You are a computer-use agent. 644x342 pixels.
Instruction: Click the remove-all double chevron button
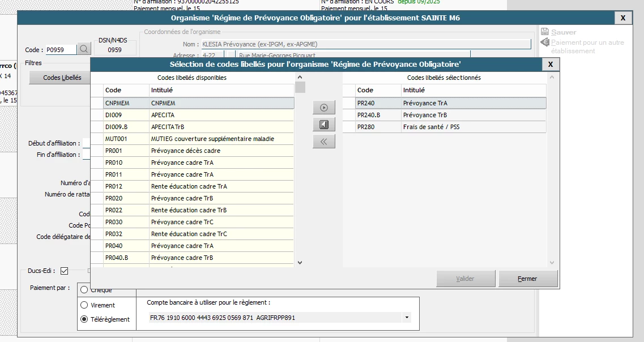point(324,142)
